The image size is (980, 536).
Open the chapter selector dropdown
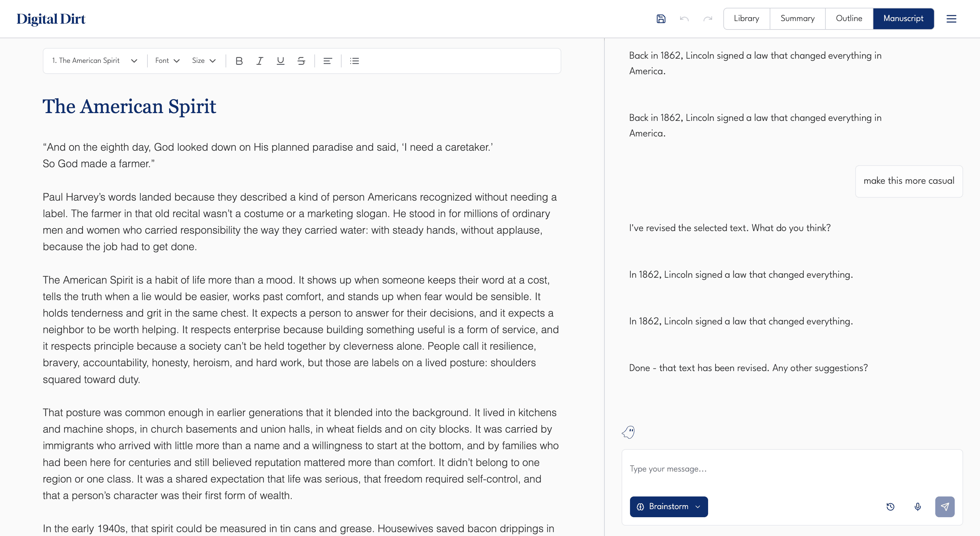click(x=94, y=61)
